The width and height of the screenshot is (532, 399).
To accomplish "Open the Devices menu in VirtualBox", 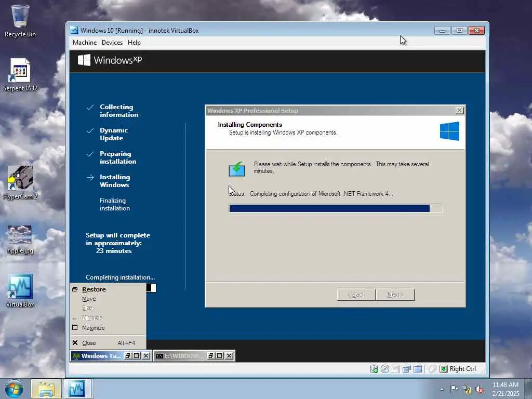I will point(112,43).
